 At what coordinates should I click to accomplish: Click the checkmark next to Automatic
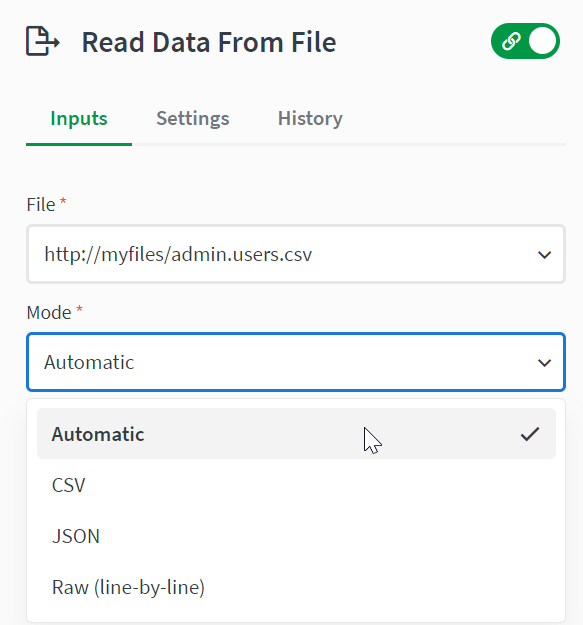tap(530, 434)
